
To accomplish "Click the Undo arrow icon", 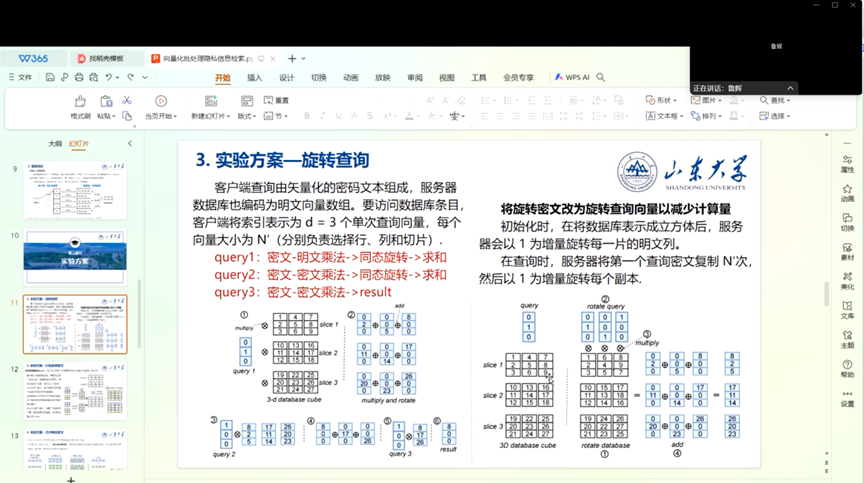I will tap(108, 77).
